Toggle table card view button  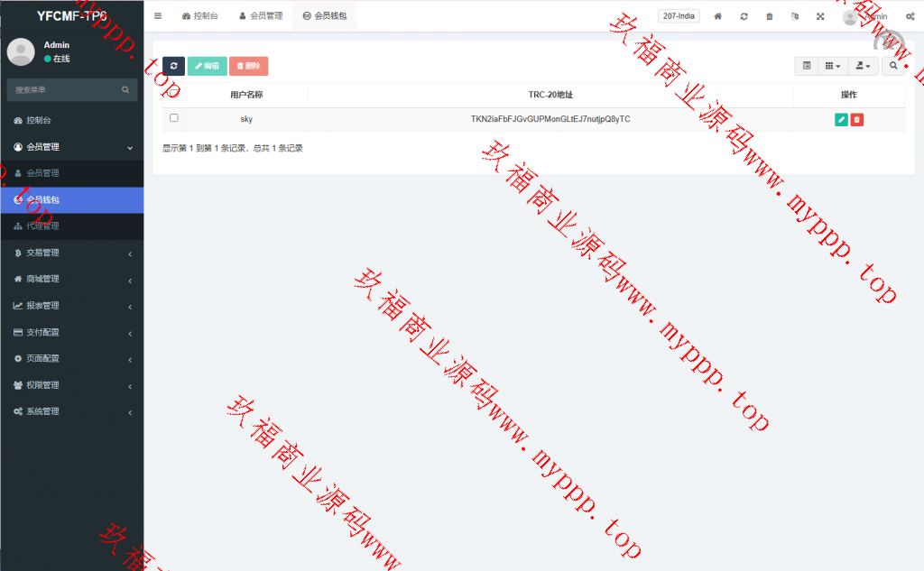click(x=807, y=66)
